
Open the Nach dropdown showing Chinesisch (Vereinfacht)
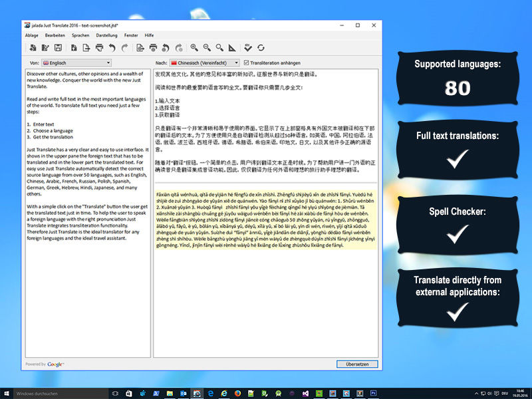(x=204, y=63)
